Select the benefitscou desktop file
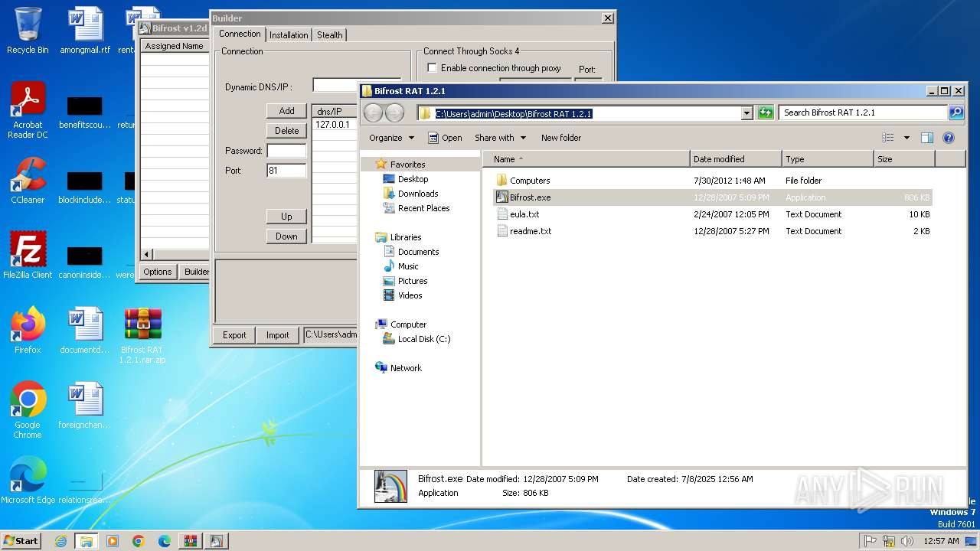This screenshot has width=980, height=551. tap(85, 111)
